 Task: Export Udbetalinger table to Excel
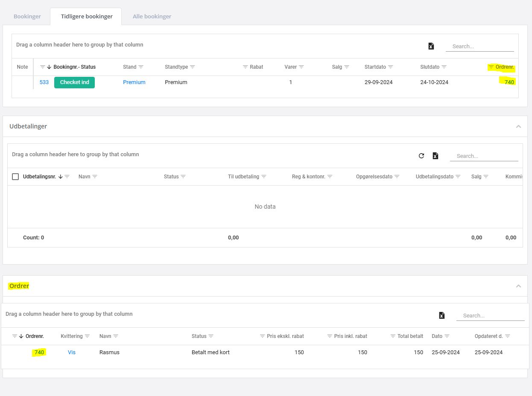coord(435,156)
